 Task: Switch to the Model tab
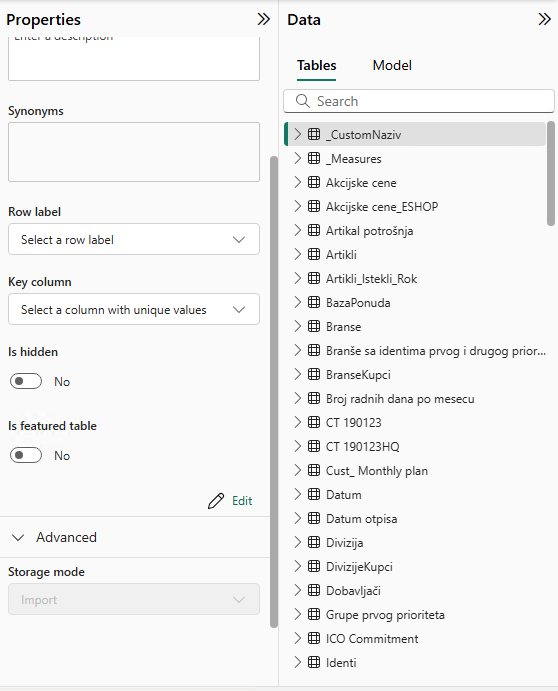point(392,66)
